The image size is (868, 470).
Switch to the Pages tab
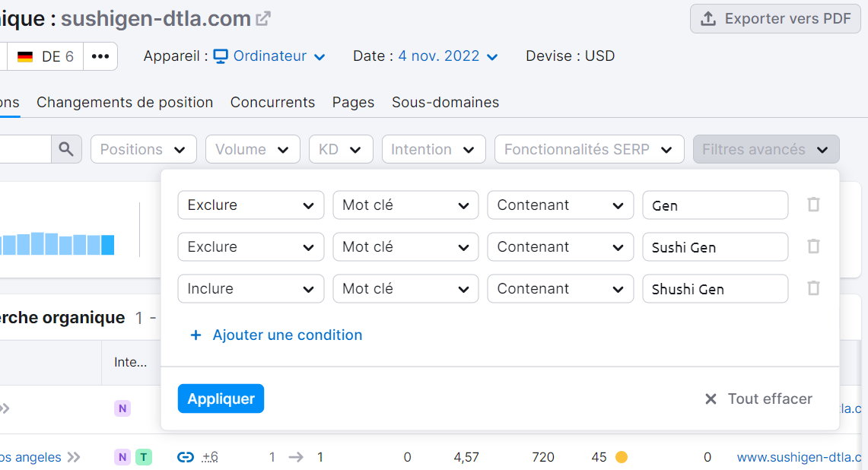[353, 103]
